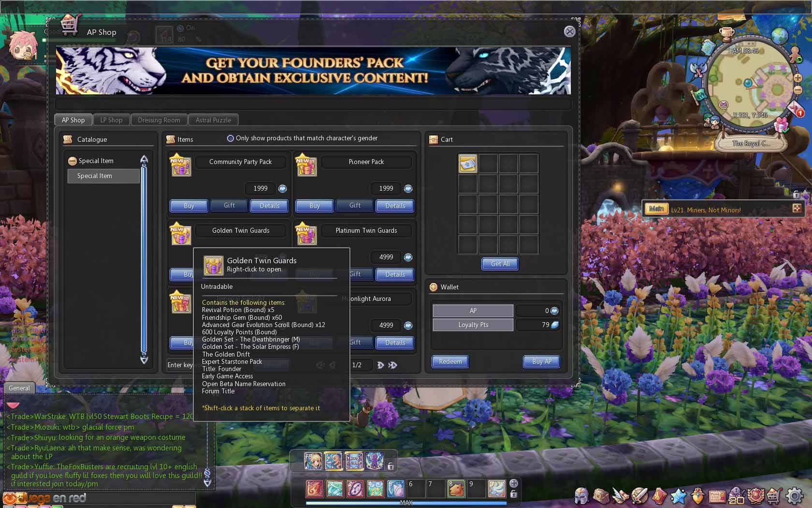Use the capybara mount in hotbar slot 8

pos(456,489)
